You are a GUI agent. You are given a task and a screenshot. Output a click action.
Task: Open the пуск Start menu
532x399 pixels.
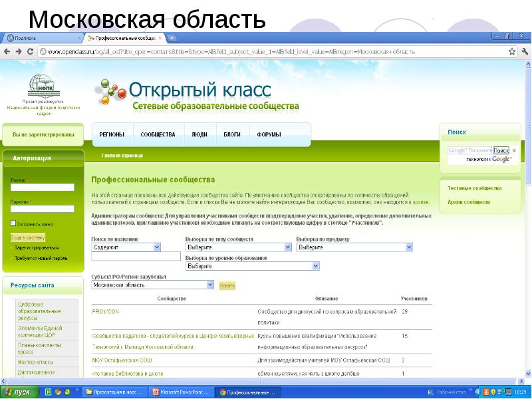(20, 392)
